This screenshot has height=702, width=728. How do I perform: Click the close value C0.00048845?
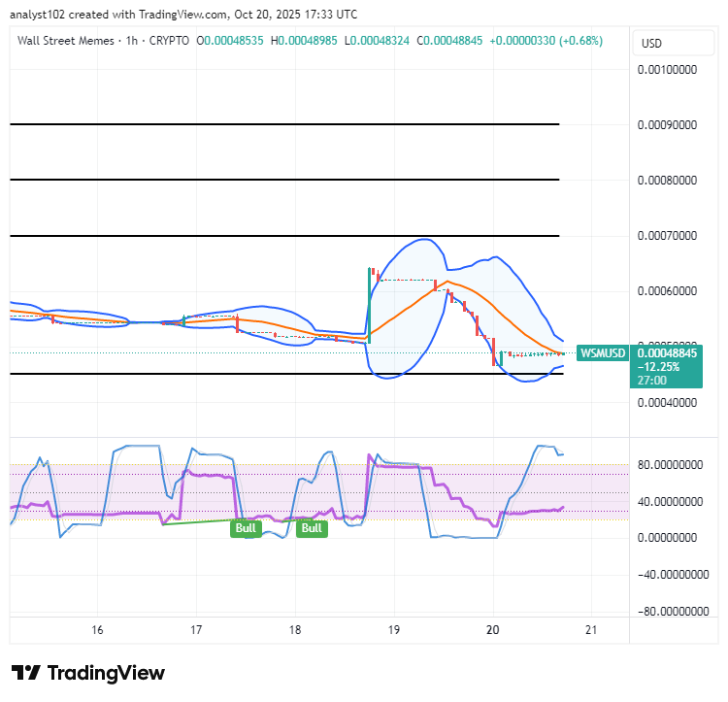click(449, 41)
